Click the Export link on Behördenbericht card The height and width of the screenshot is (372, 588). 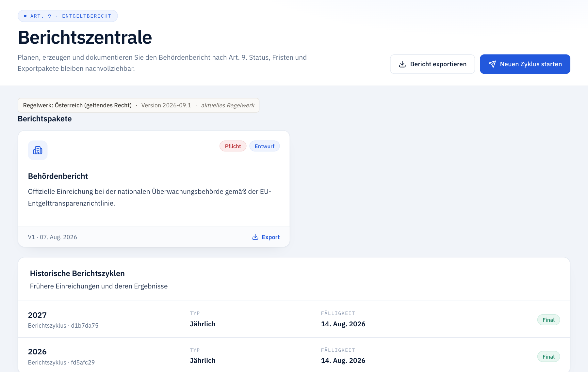pos(266,237)
